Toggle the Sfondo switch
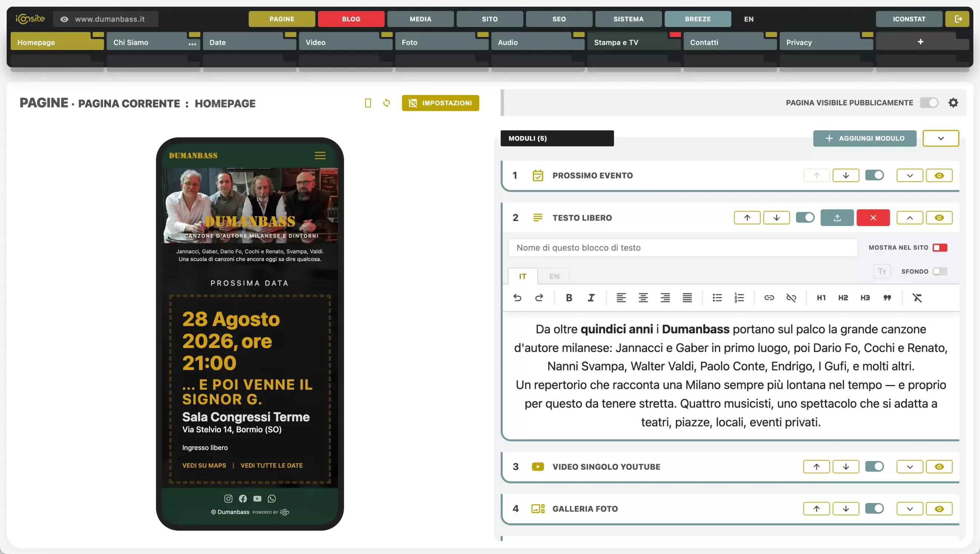Image resolution: width=980 pixels, height=554 pixels. [940, 271]
